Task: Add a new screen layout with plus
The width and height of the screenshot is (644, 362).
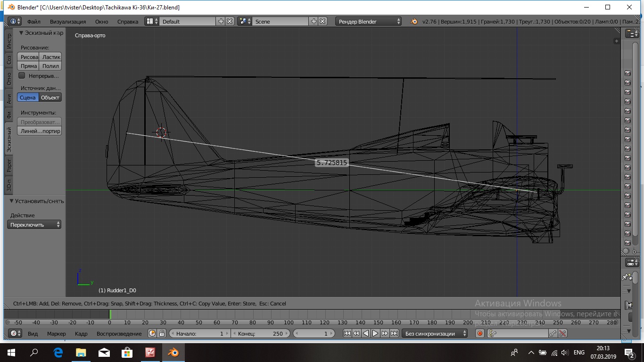Action: (x=221, y=21)
